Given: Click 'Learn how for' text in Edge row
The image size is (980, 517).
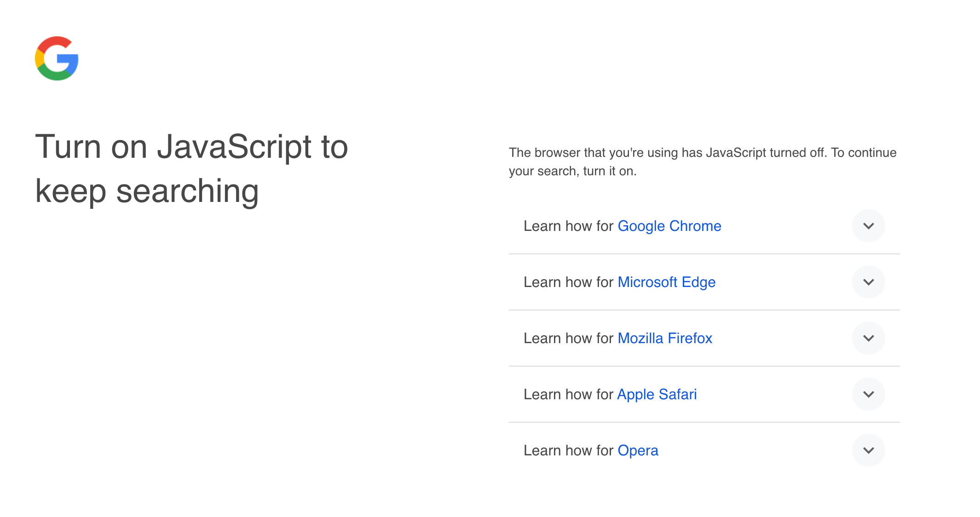Looking at the screenshot, I should (x=568, y=282).
